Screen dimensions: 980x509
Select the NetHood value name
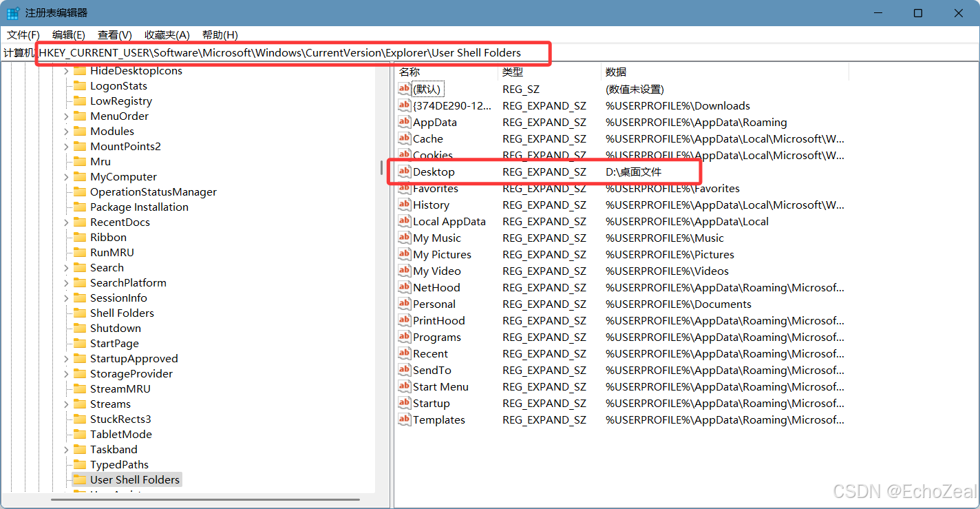[x=436, y=287]
